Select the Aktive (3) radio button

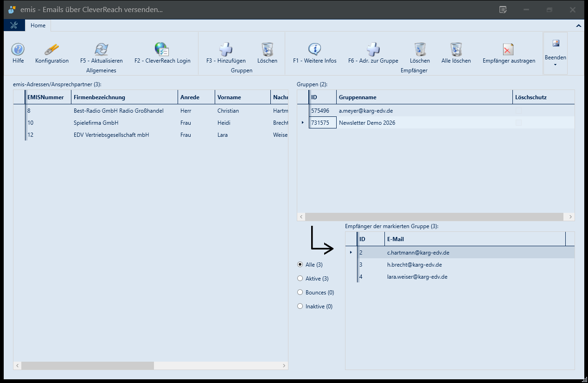click(300, 278)
